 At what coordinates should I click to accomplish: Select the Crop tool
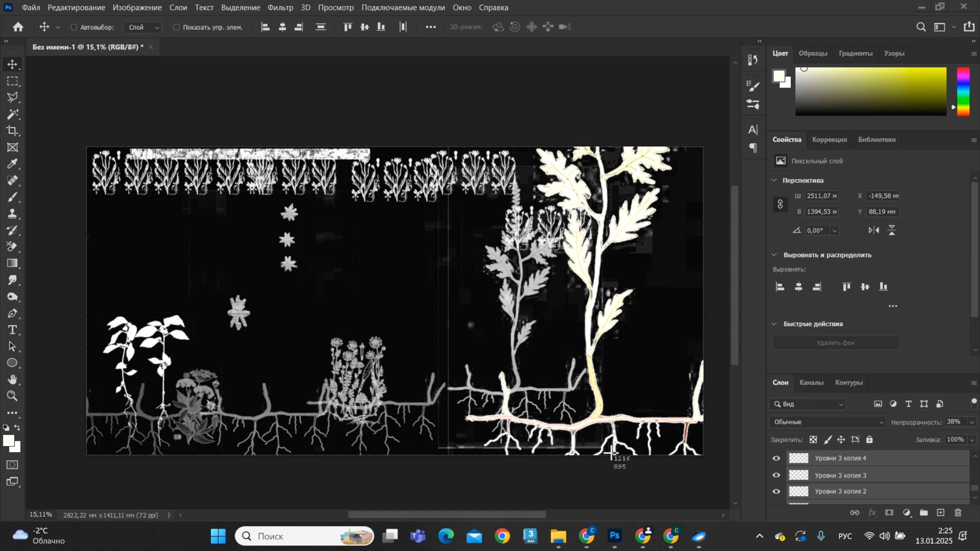click(12, 131)
